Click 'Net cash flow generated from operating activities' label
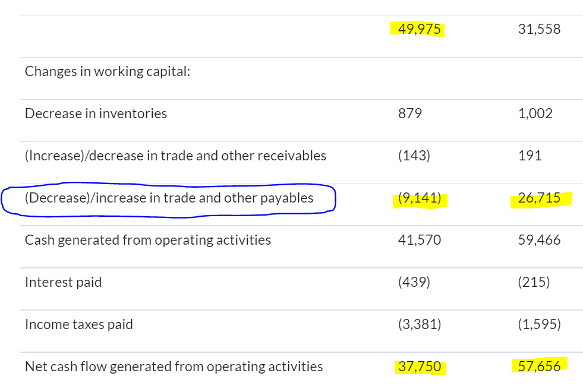The width and height of the screenshot is (583, 392). [x=174, y=366]
